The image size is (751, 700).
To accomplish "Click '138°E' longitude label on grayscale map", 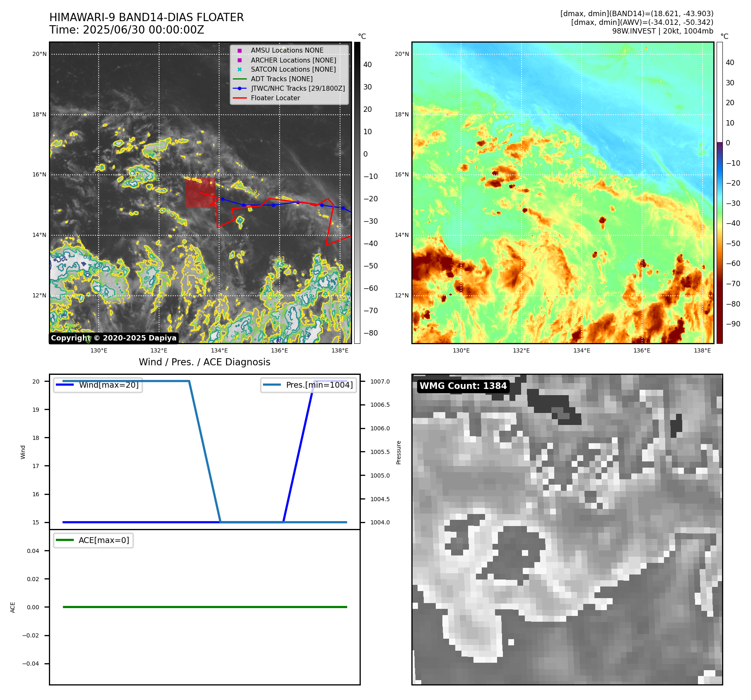I will coord(340,350).
